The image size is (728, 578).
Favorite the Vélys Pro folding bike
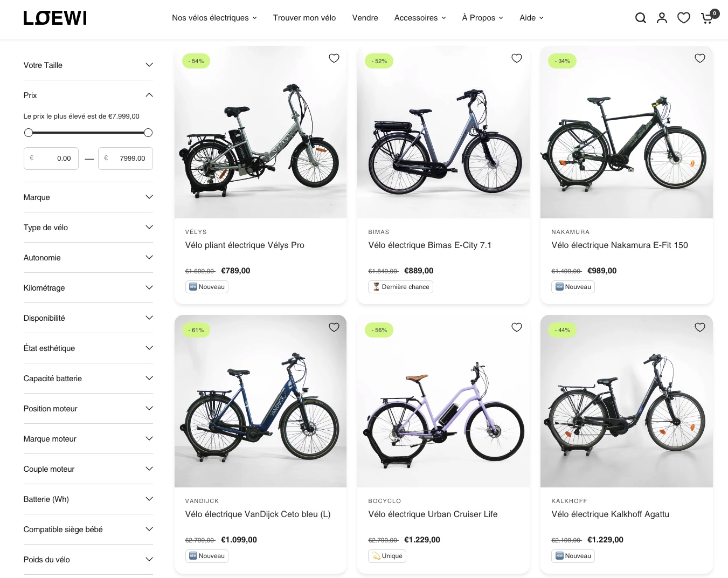(334, 58)
